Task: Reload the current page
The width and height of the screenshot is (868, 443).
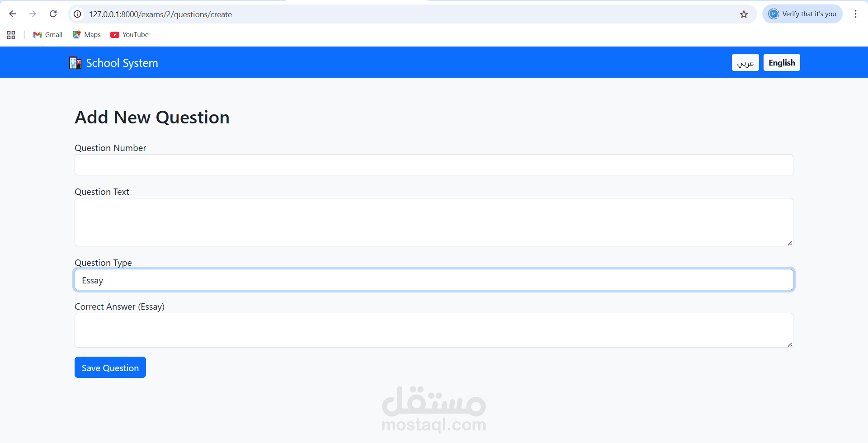Action: pyautogui.click(x=53, y=14)
